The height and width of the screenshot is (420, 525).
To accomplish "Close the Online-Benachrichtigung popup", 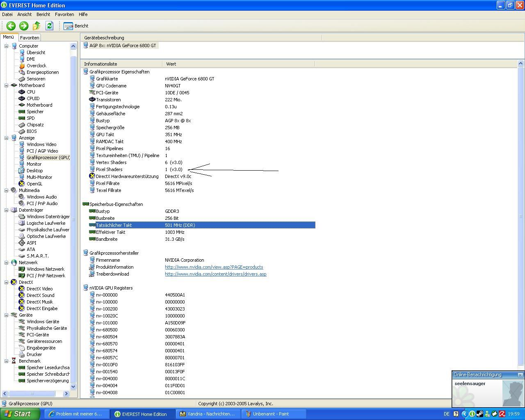I will pos(520,375).
